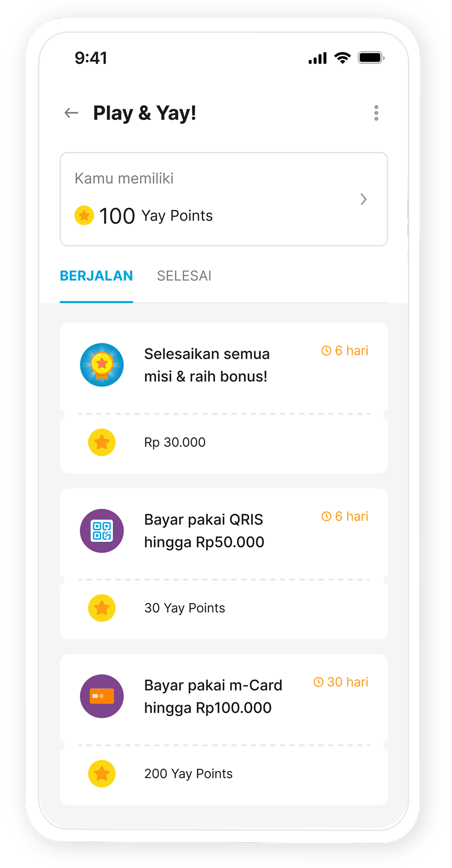Click the star coin beside Rp 30.000

102,442
